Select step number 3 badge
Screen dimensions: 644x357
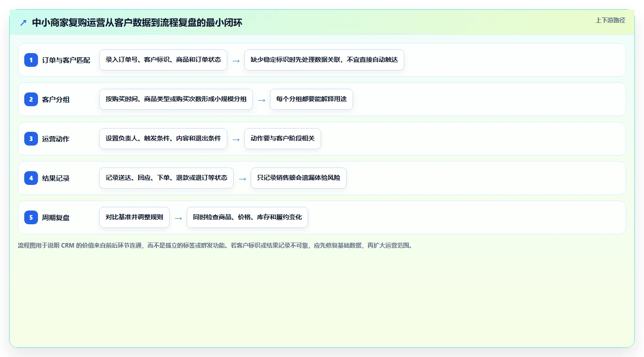tap(31, 139)
